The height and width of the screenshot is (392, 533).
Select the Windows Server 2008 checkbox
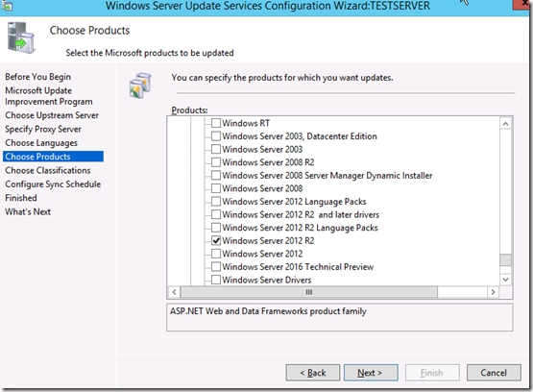(x=216, y=188)
